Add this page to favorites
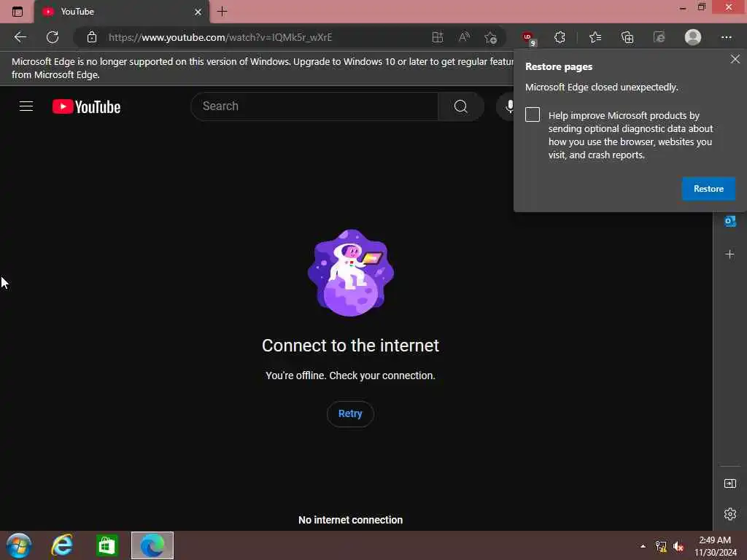747x560 pixels. click(x=490, y=37)
